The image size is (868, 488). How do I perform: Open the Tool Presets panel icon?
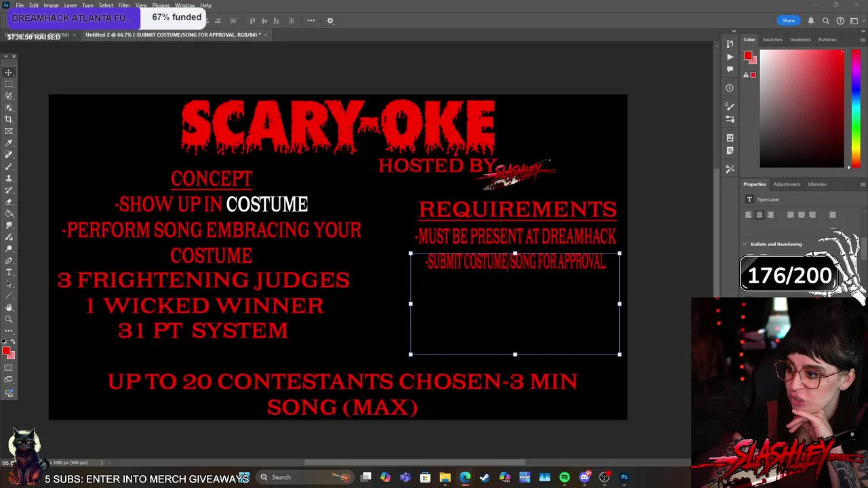pos(730,169)
